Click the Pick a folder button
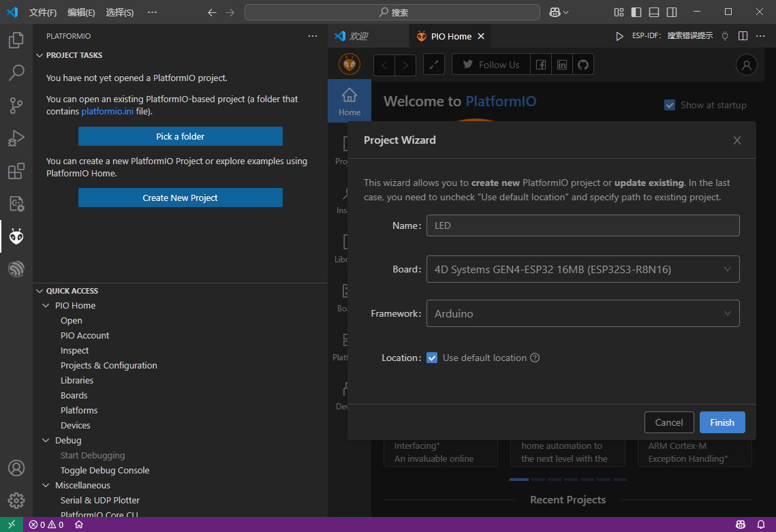The width and height of the screenshot is (776, 532). pyautogui.click(x=180, y=137)
